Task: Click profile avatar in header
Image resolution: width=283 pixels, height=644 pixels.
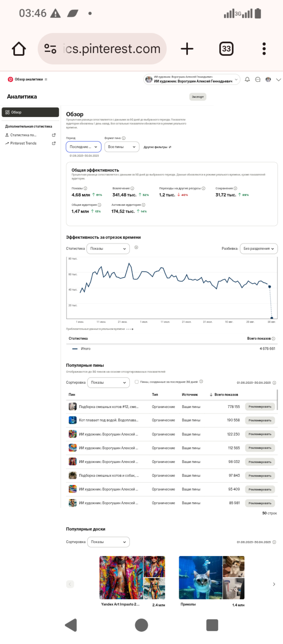Action: point(268,79)
